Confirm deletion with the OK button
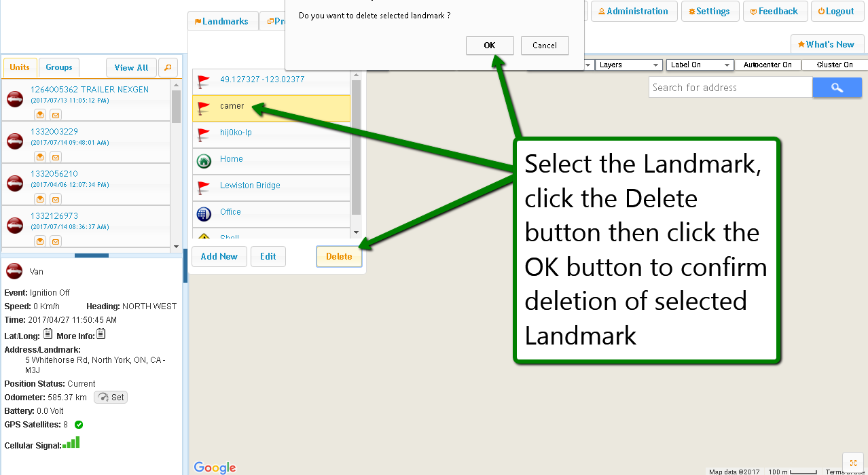 pyautogui.click(x=490, y=46)
